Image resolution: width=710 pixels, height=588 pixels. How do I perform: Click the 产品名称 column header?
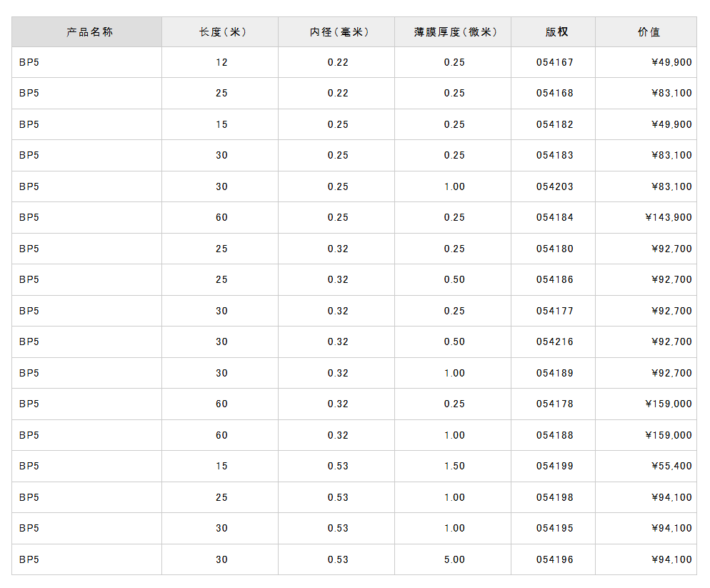click(89, 32)
